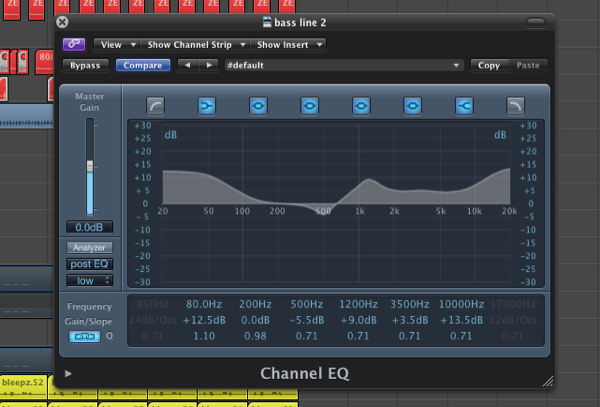Image resolution: width=600 pixels, height=407 pixels.
Task: Toggle the low shelf band button
Action: click(x=207, y=104)
